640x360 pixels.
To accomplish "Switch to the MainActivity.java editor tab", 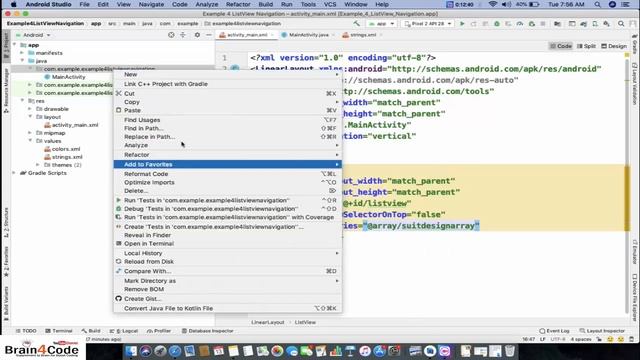I will point(308,35).
